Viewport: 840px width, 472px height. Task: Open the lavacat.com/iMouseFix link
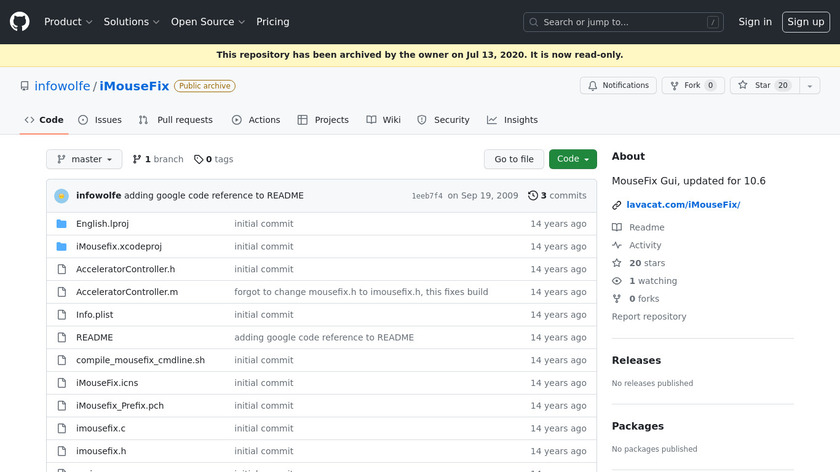682,205
